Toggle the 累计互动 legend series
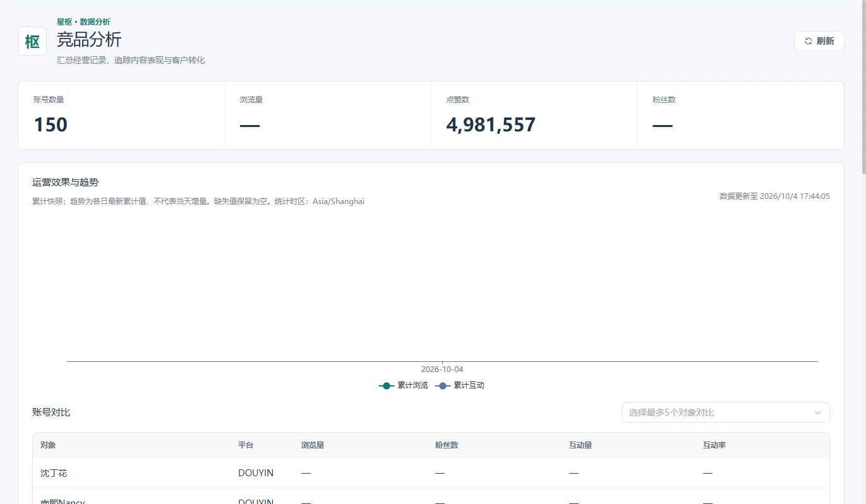This screenshot has width=866, height=504. [x=461, y=385]
